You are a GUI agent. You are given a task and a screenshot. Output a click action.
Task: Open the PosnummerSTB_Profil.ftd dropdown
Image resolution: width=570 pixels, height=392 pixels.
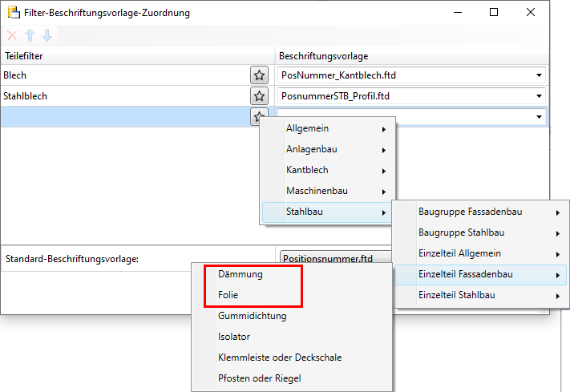click(539, 96)
